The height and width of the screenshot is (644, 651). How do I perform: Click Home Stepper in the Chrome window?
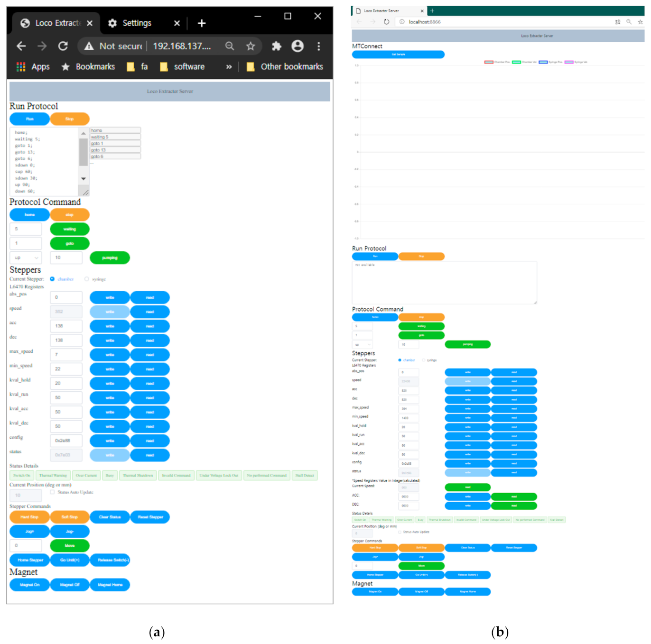click(x=29, y=560)
